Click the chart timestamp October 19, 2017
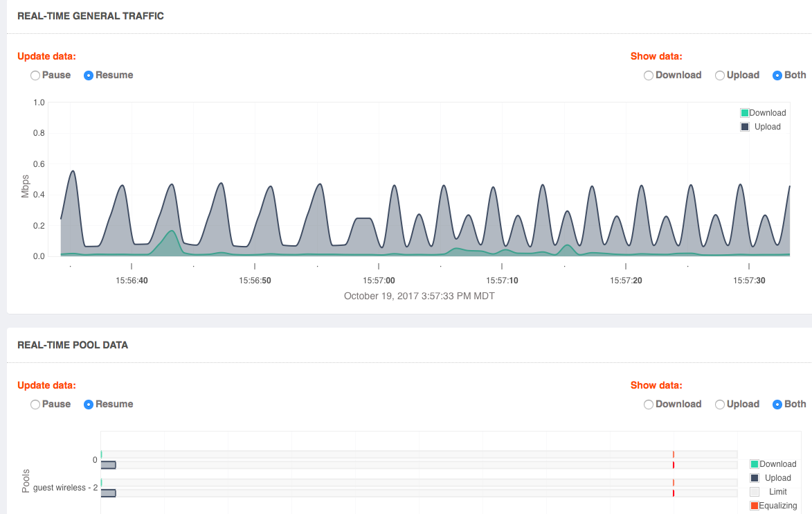Viewport: 812px width, 514px height. (x=419, y=296)
